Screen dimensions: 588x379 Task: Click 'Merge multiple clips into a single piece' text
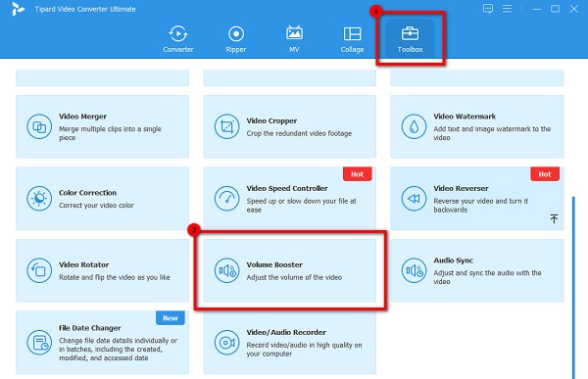pyautogui.click(x=110, y=133)
